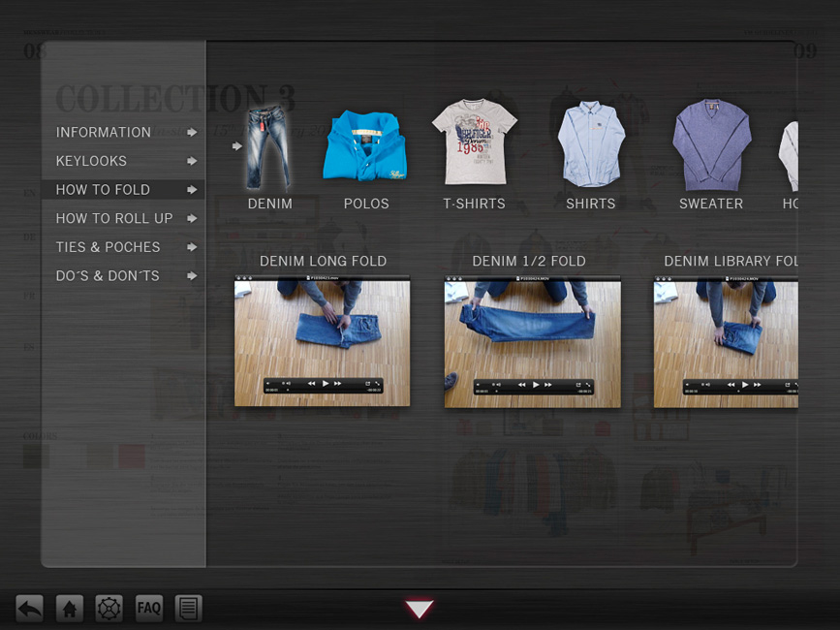Fast-forward the Denim Library Fold video
Image resolution: width=840 pixels, height=630 pixels.
coord(758,385)
